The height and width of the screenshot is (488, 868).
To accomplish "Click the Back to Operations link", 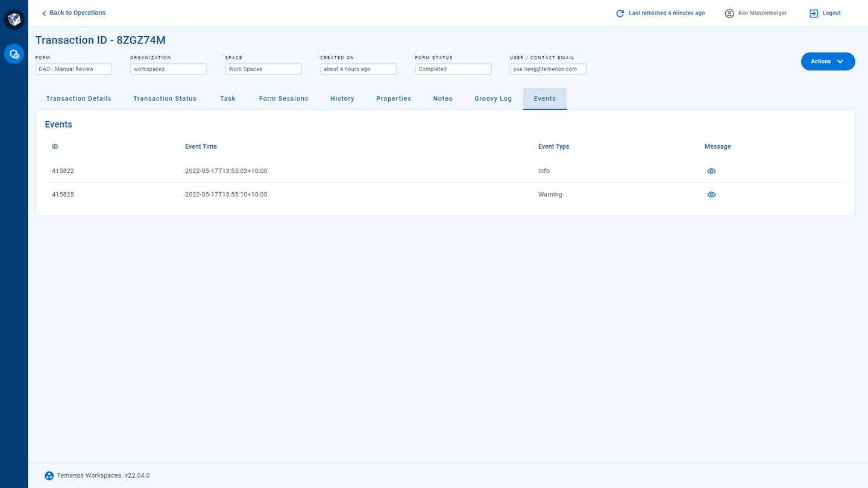I will 77,13.
